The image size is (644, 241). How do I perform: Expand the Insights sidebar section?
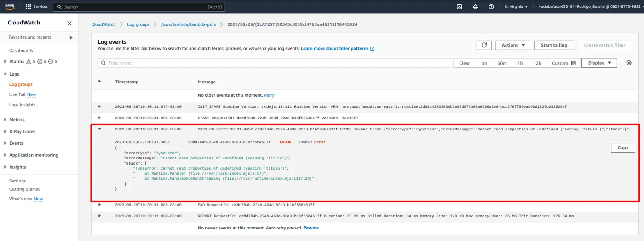(5, 167)
